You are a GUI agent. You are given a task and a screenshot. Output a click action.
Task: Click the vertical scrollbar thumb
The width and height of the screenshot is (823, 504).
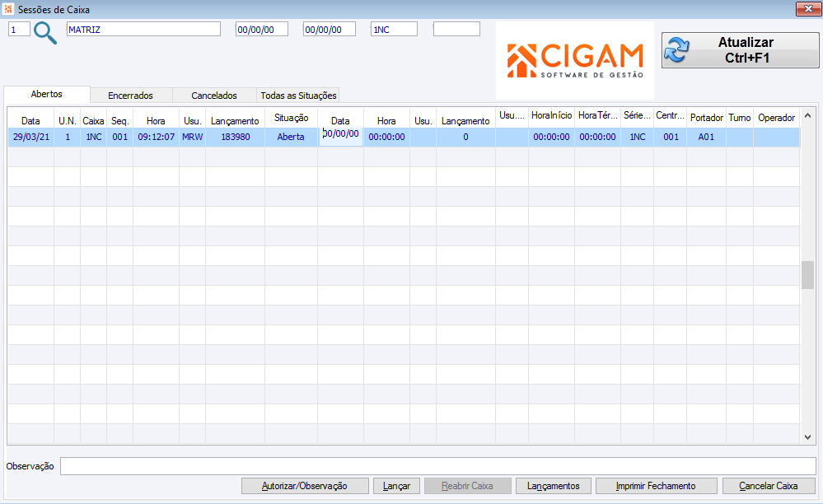(808, 275)
